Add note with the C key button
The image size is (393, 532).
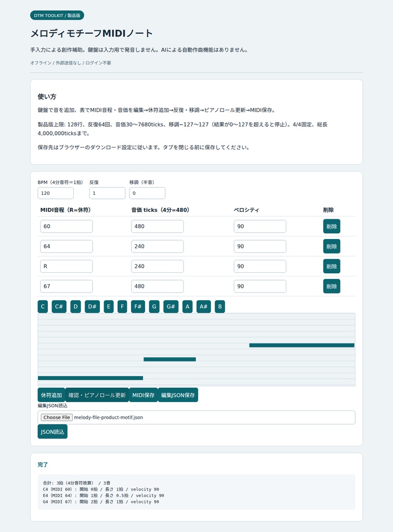click(43, 307)
